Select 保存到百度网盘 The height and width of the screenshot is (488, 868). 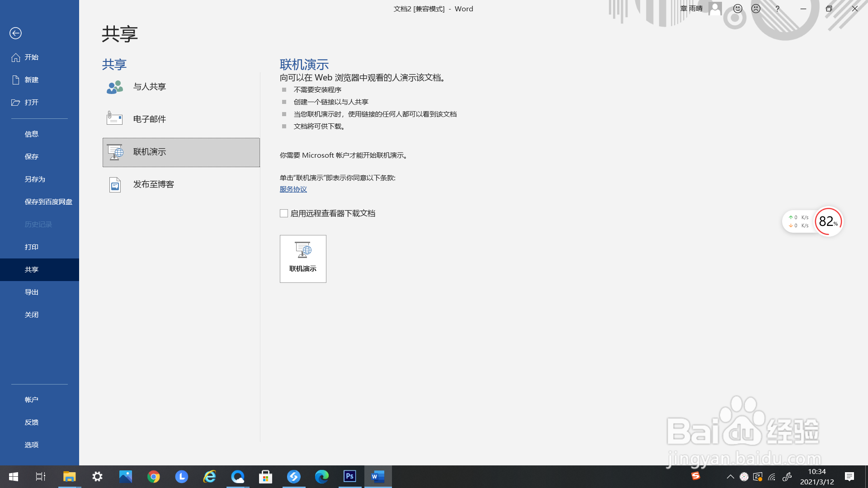click(x=39, y=202)
